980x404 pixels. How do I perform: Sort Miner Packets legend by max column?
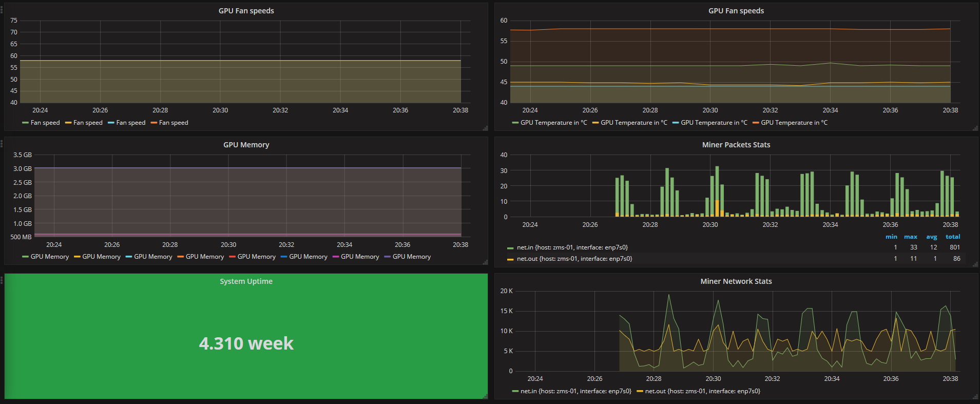[x=911, y=237]
